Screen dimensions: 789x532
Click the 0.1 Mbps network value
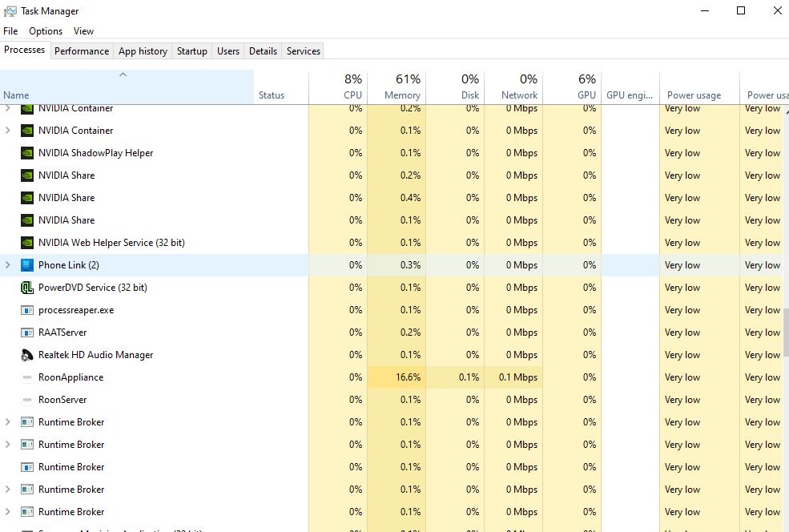517,377
